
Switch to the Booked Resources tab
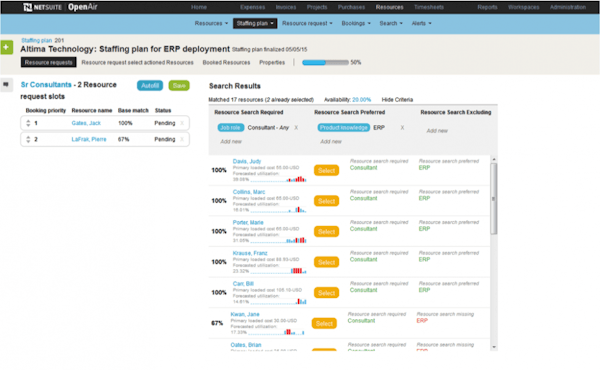(226, 62)
